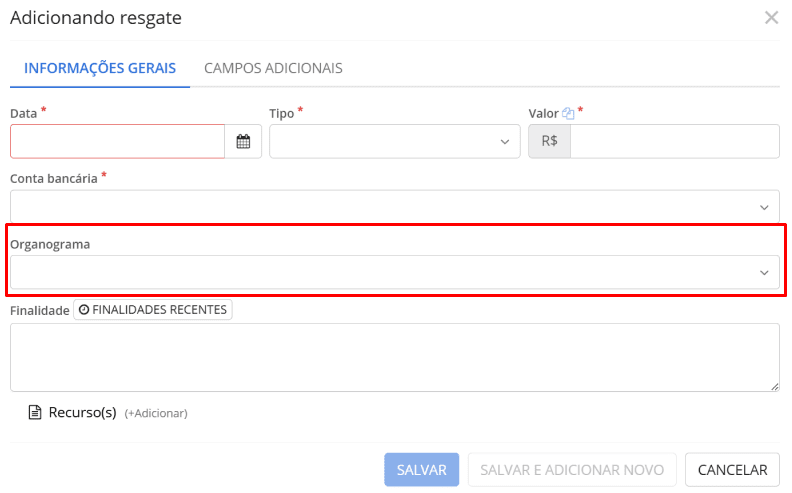The height and width of the screenshot is (493, 792).
Task: Click the Recurso(s) section label
Action: click(83, 412)
